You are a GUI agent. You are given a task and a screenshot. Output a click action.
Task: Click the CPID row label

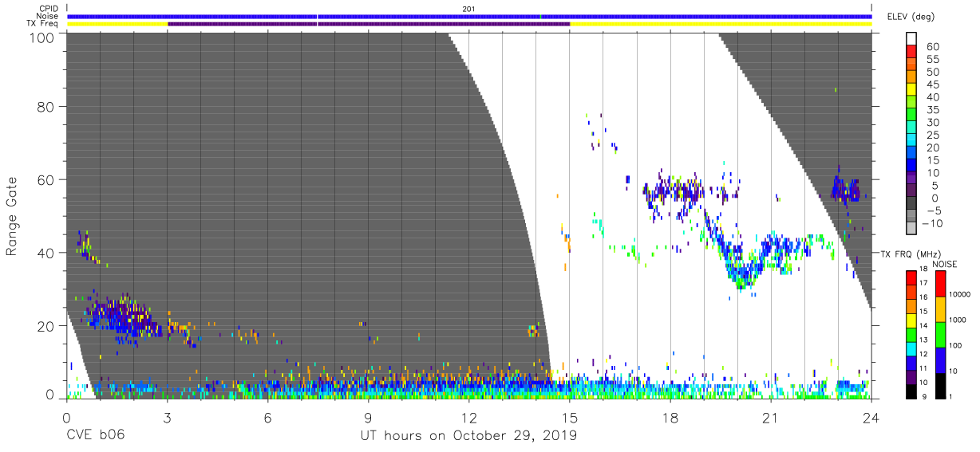(x=49, y=9)
